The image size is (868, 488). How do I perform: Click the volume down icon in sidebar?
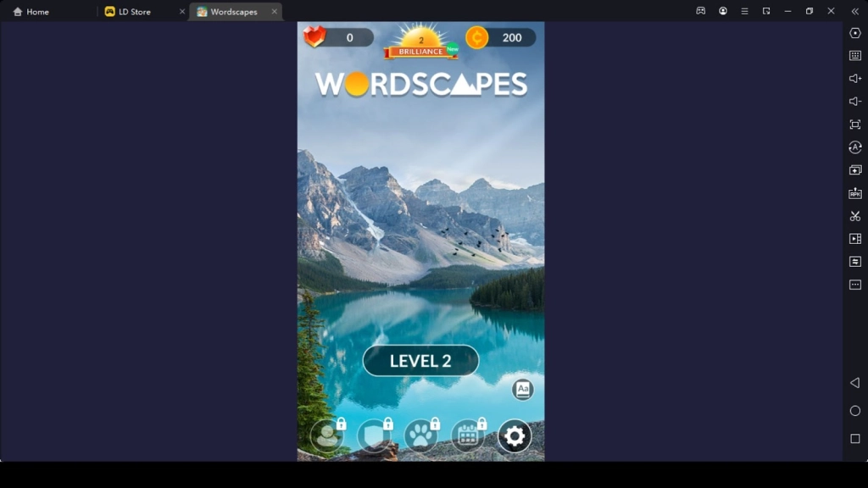(x=855, y=102)
